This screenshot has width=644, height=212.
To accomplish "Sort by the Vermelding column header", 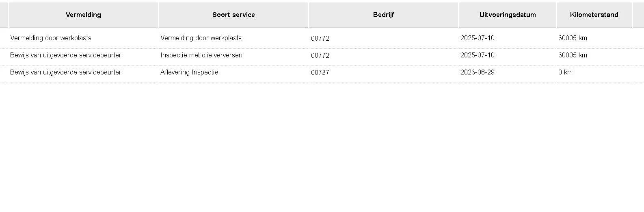I will (x=83, y=15).
